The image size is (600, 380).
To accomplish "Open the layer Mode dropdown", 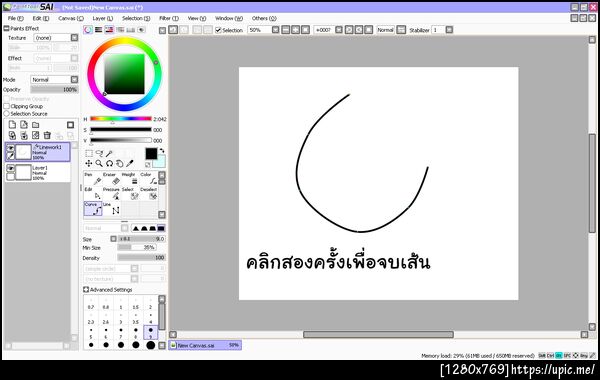I will 54,80.
